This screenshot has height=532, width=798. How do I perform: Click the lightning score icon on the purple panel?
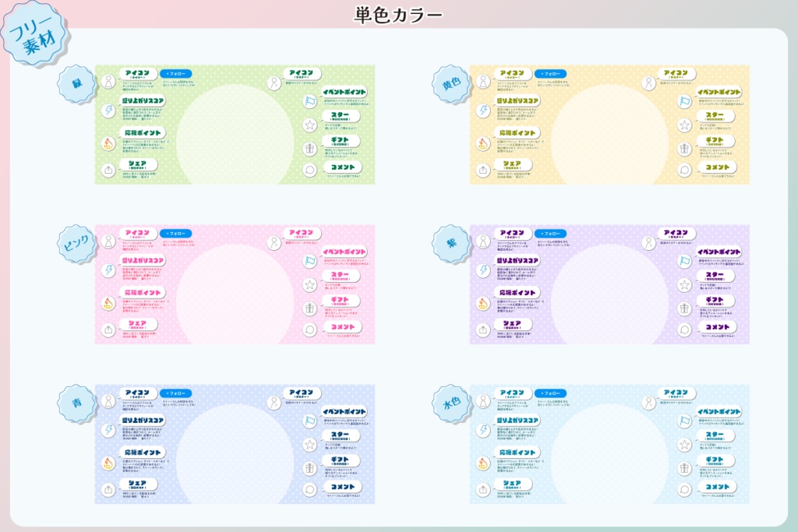coord(484,269)
